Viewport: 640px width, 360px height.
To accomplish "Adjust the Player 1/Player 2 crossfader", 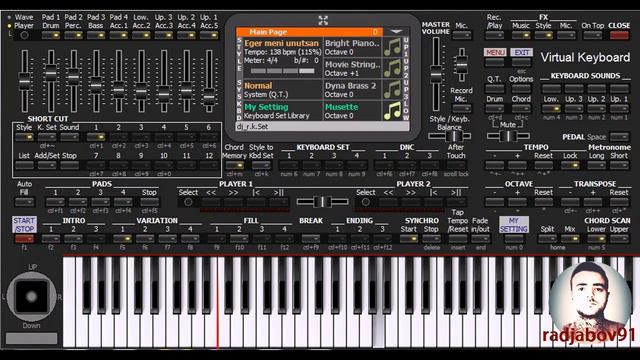I will 322,202.
